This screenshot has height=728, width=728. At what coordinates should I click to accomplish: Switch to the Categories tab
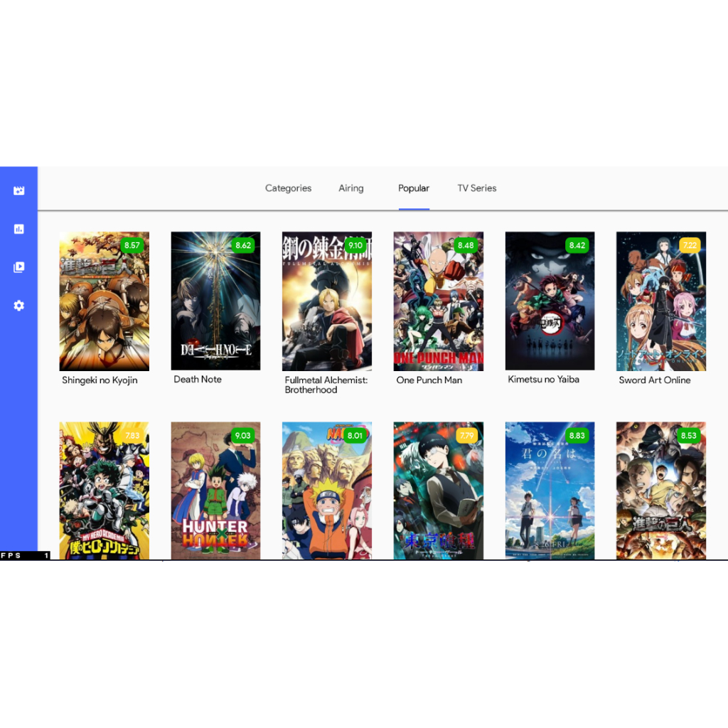click(x=289, y=188)
